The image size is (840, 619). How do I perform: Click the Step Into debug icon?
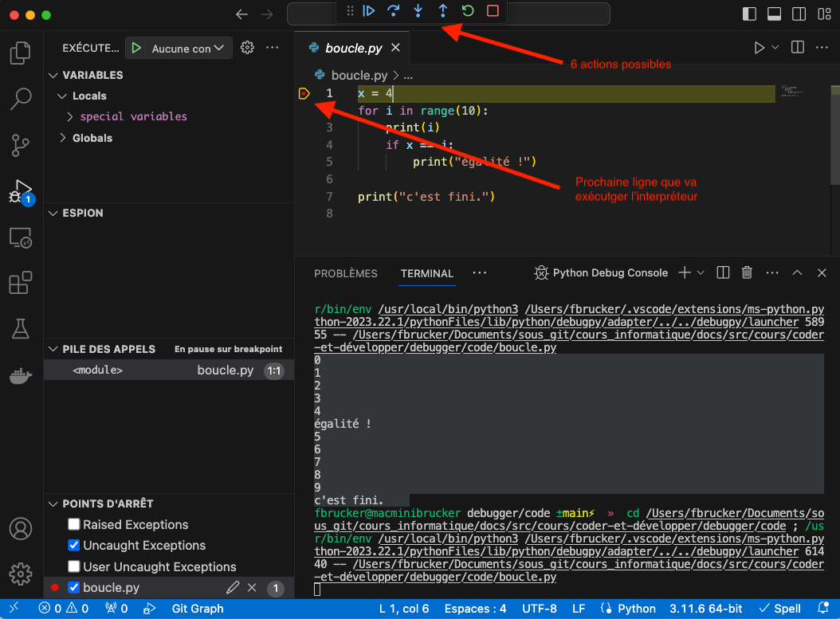click(x=418, y=11)
